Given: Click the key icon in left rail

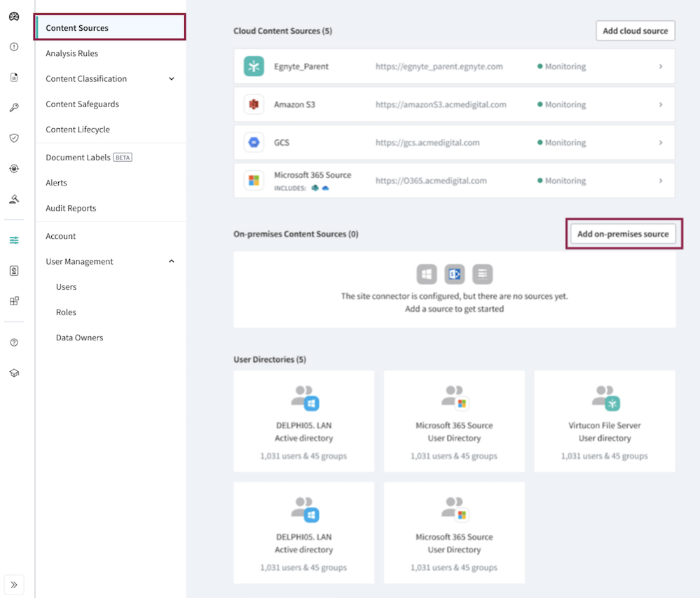Looking at the screenshot, I should click(x=14, y=108).
